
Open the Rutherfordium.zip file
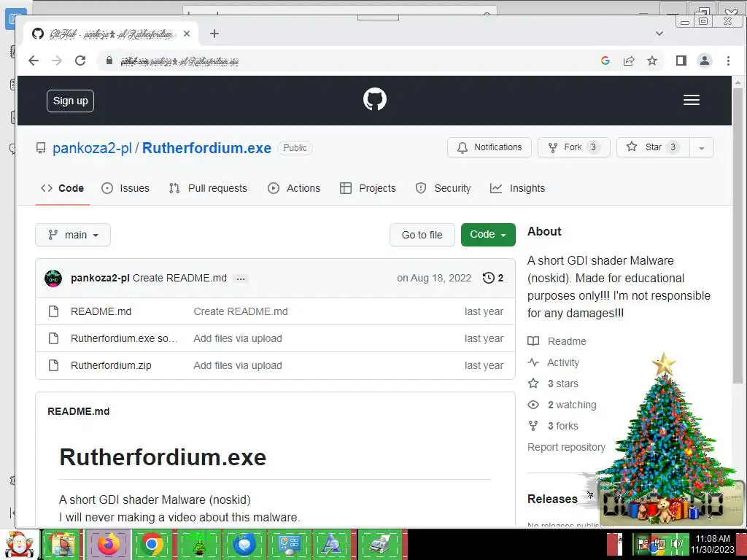coord(111,366)
